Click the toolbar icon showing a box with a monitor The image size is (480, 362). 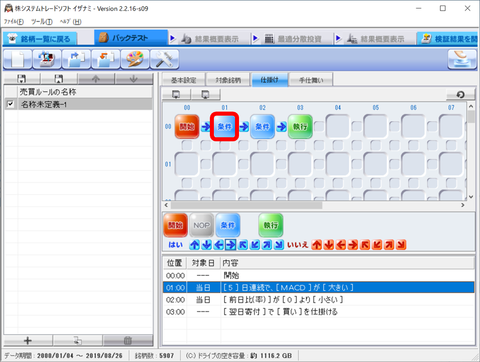tap(47, 59)
